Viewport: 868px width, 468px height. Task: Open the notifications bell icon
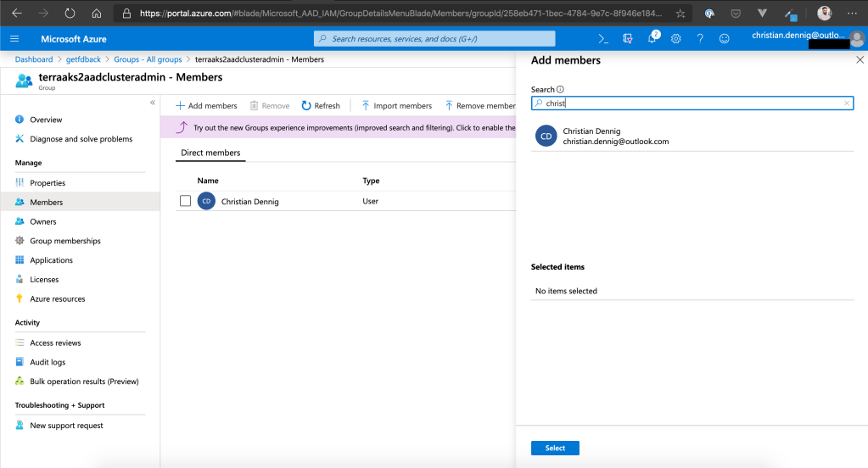tap(652, 38)
